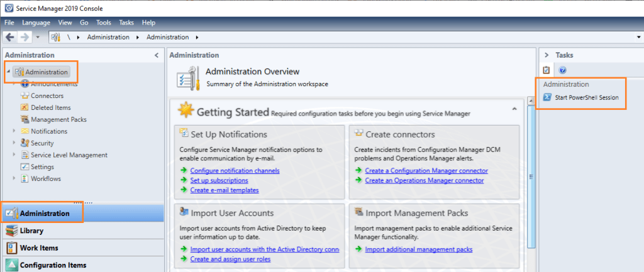This screenshot has height=272, width=644.
Task: Click the PowerShell session icon
Action: coord(547,97)
